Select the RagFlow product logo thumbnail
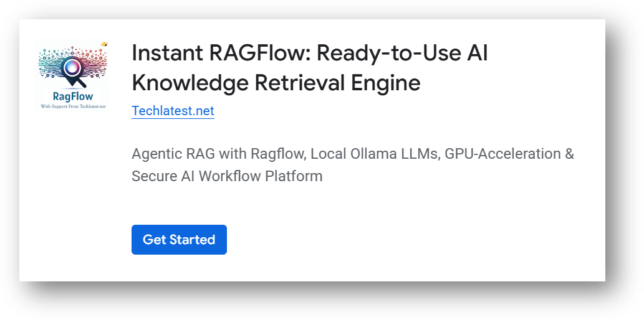This screenshot has width=644, height=320. point(71,75)
